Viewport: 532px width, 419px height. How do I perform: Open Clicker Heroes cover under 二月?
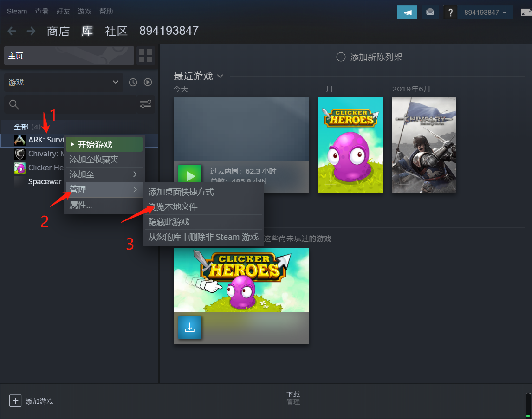coord(350,145)
